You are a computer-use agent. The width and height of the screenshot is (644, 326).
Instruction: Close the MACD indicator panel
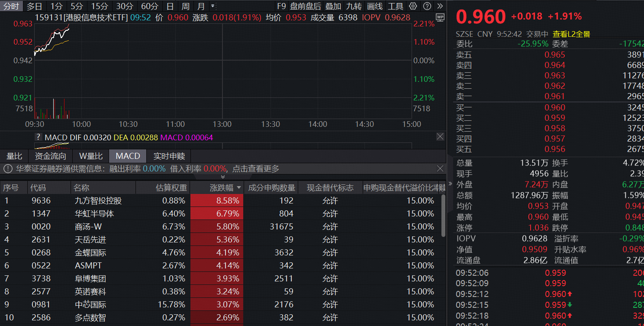[x=440, y=137]
